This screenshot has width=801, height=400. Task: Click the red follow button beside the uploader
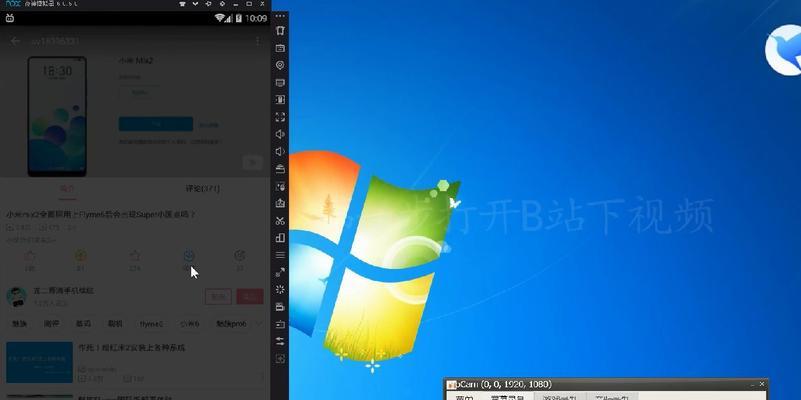pos(250,297)
